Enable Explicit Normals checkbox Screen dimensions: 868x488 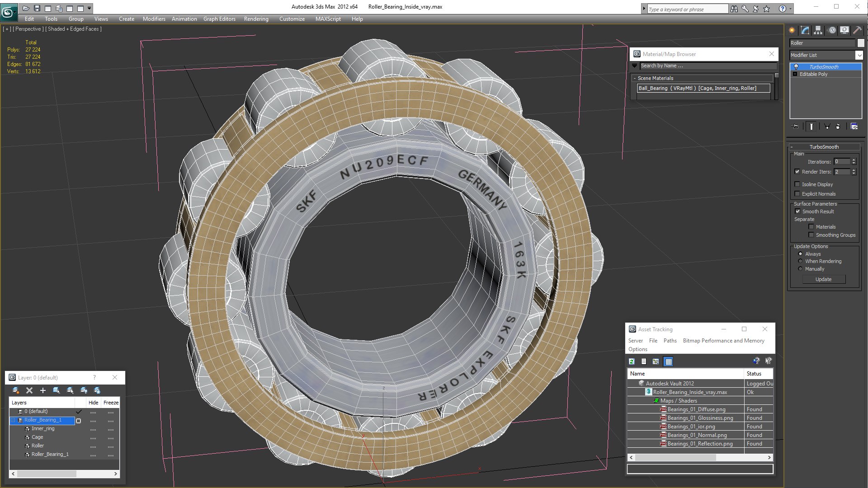point(797,194)
